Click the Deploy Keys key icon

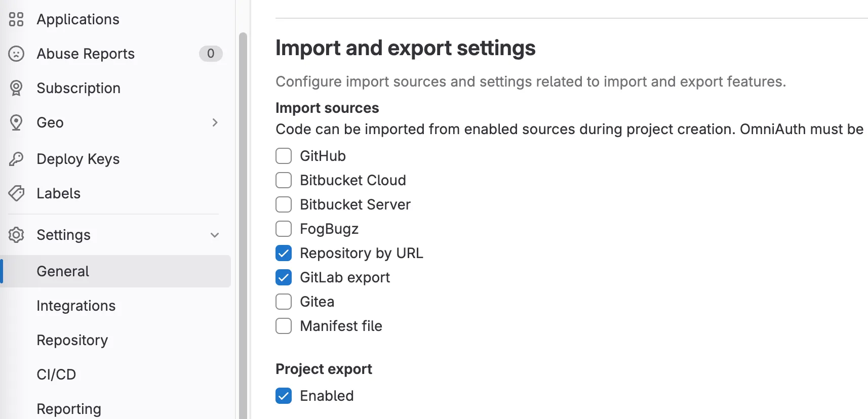[16, 159]
